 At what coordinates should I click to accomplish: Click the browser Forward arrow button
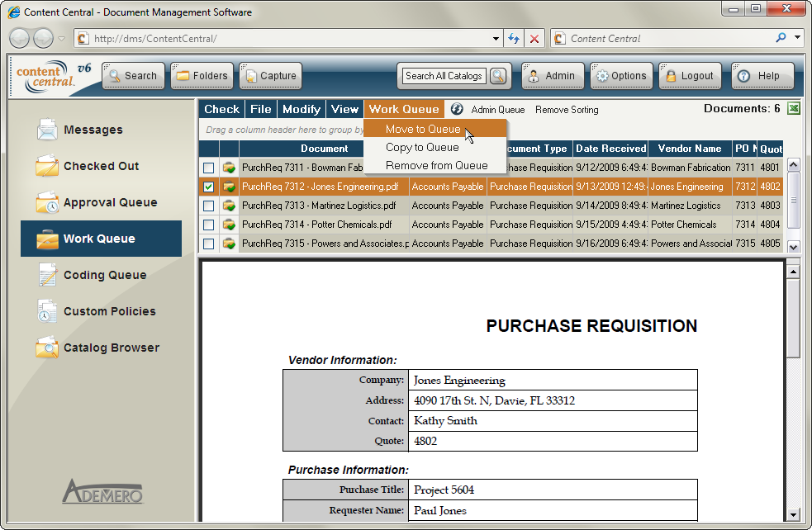[x=44, y=38]
